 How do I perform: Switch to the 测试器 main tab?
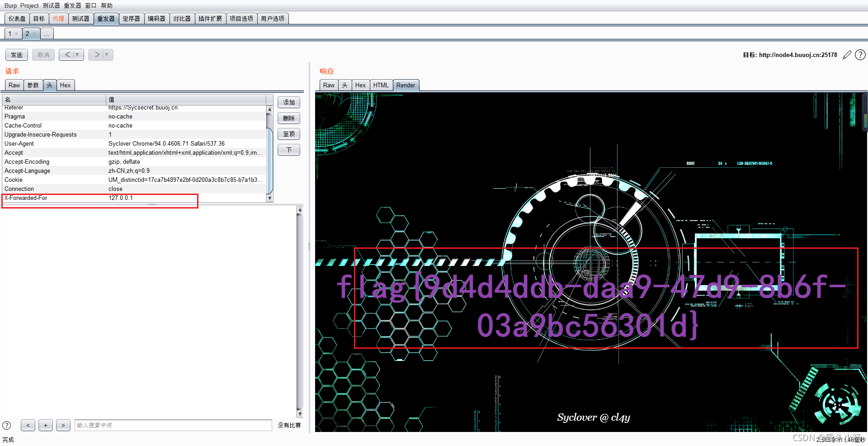(80, 19)
